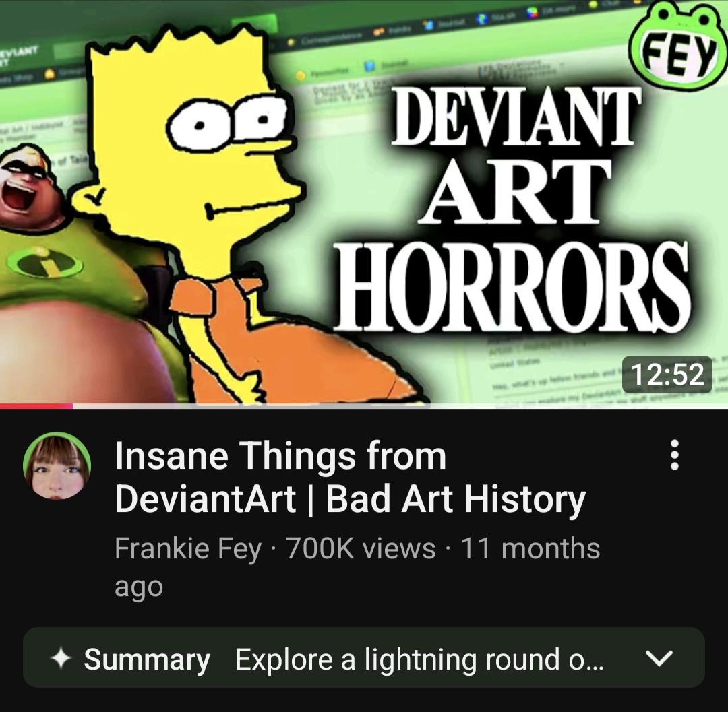Expand the Summary chevron arrow
728x712 pixels.
(x=659, y=657)
